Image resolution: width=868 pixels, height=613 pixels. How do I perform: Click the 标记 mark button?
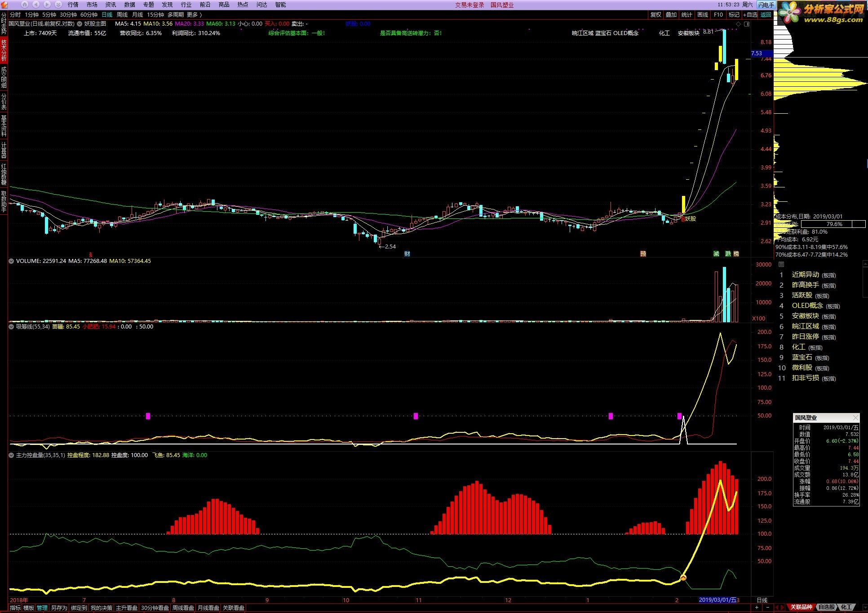click(734, 15)
